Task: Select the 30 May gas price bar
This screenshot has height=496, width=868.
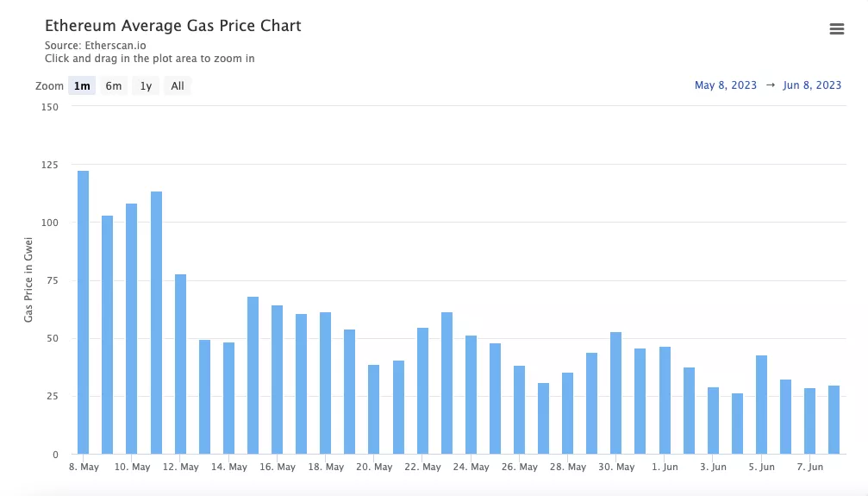Action: pos(616,392)
